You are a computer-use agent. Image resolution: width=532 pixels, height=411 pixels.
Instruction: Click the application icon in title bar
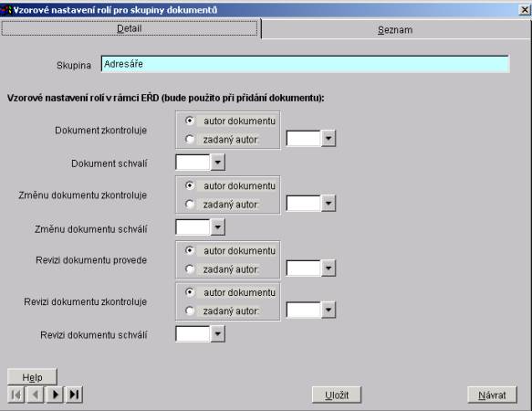[x=6, y=10]
